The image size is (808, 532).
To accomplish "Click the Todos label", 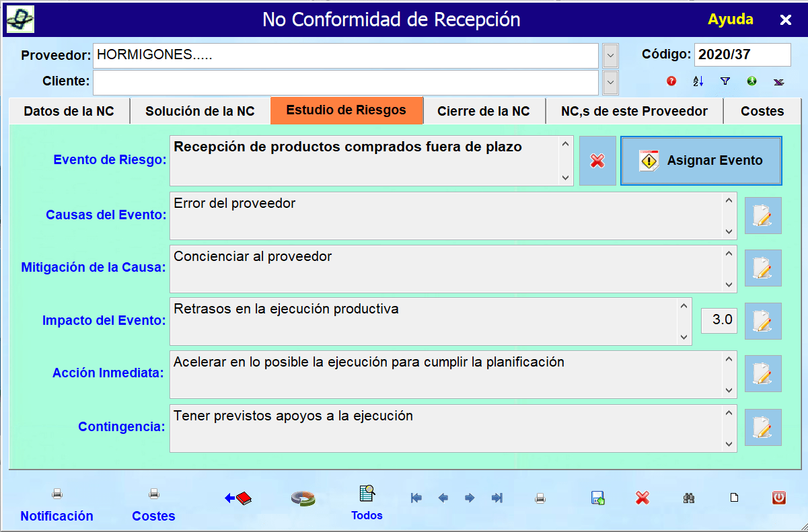I will (x=367, y=515).
